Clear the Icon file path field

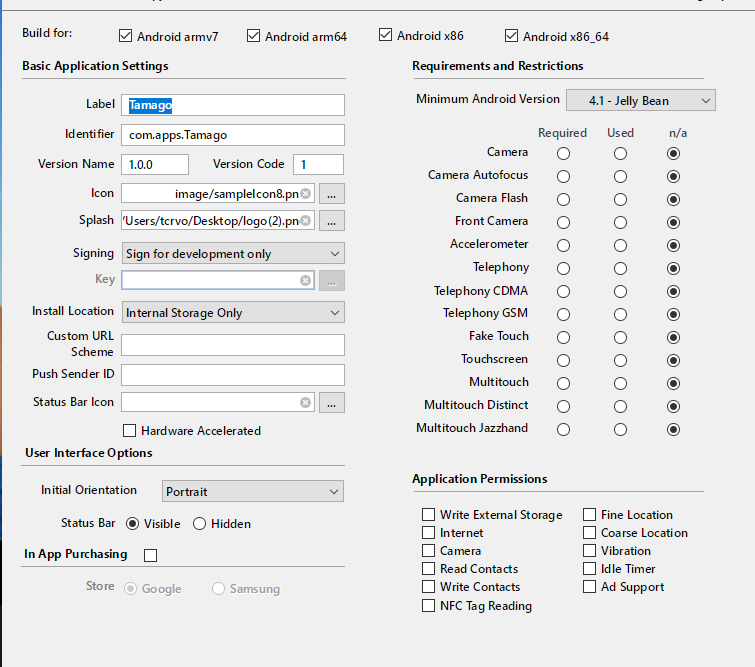306,193
